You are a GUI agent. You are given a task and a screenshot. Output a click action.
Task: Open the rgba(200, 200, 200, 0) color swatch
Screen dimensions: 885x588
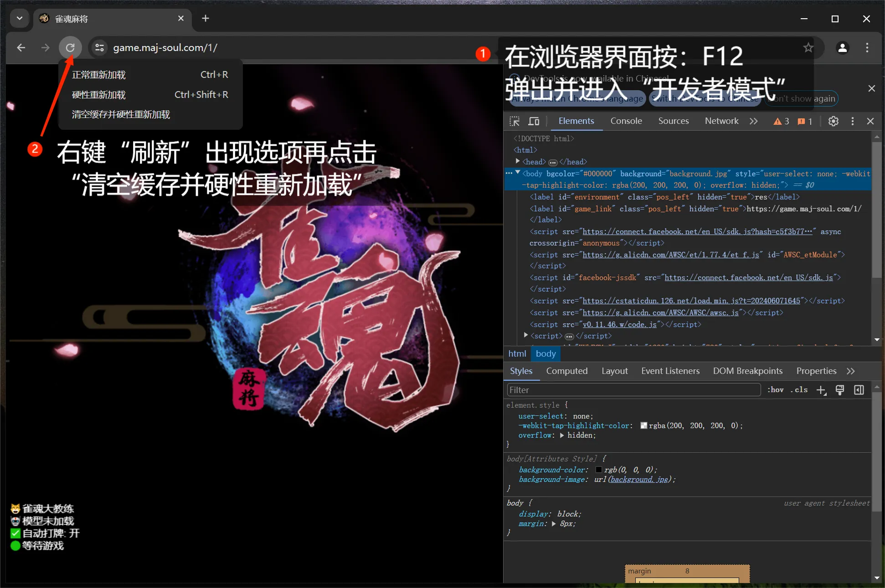pos(644,425)
